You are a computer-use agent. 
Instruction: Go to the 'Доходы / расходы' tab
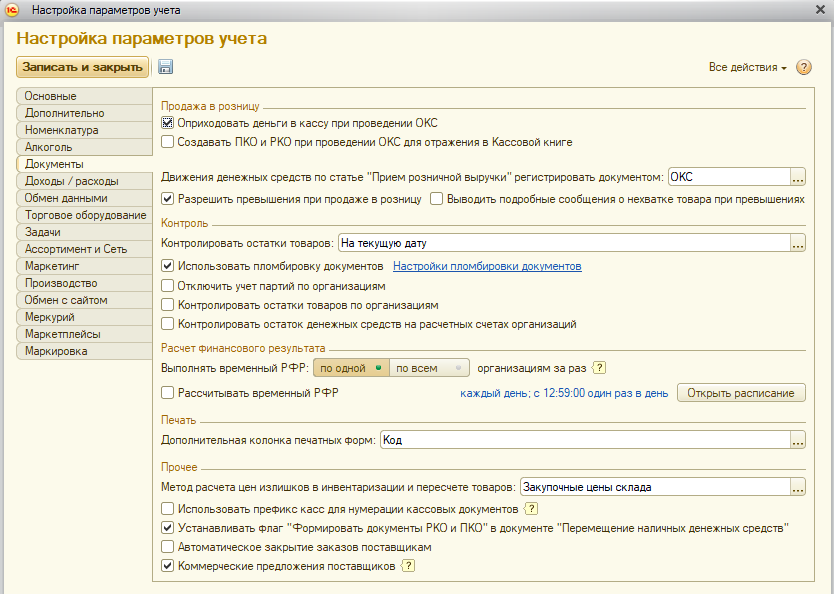tap(84, 181)
